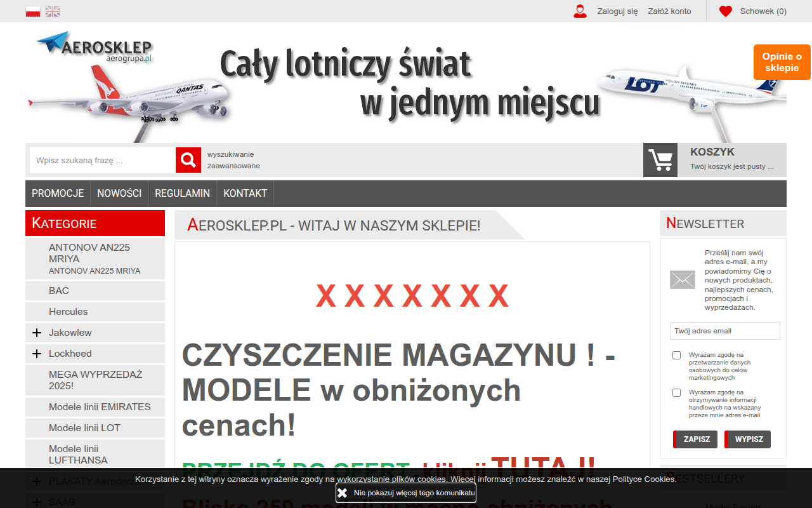Viewport: 812px width, 508px height.
Task: Open MEGA WYPRZEDAŻ 2025! category
Action: point(95,380)
